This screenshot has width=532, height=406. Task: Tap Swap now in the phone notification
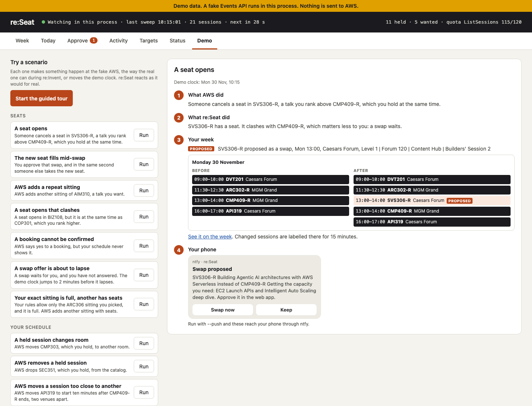[223, 310]
